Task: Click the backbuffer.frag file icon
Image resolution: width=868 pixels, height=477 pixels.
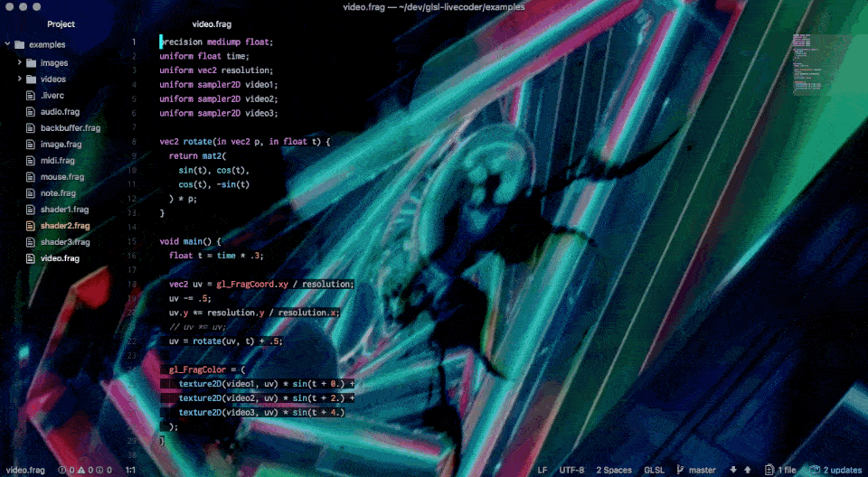Action: click(31, 127)
